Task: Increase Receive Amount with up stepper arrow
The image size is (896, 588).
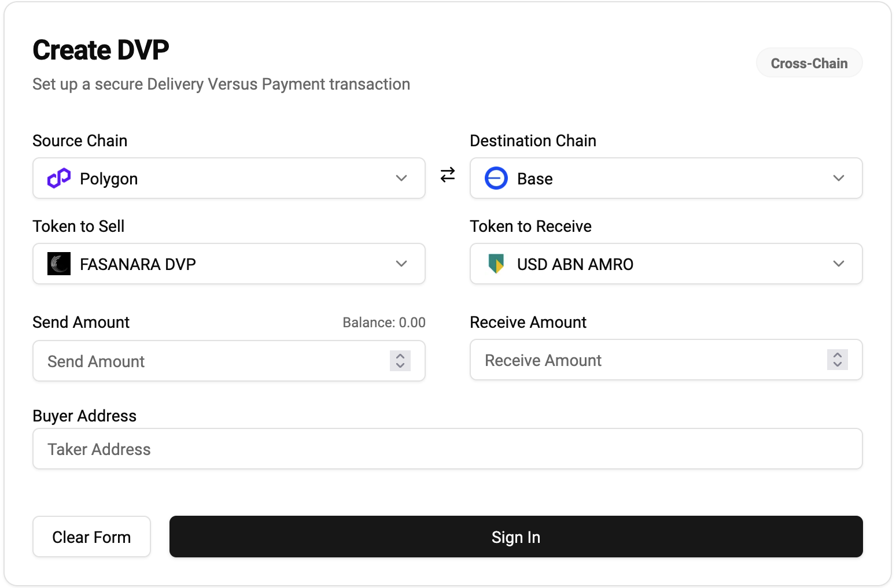Action: click(x=838, y=354)
